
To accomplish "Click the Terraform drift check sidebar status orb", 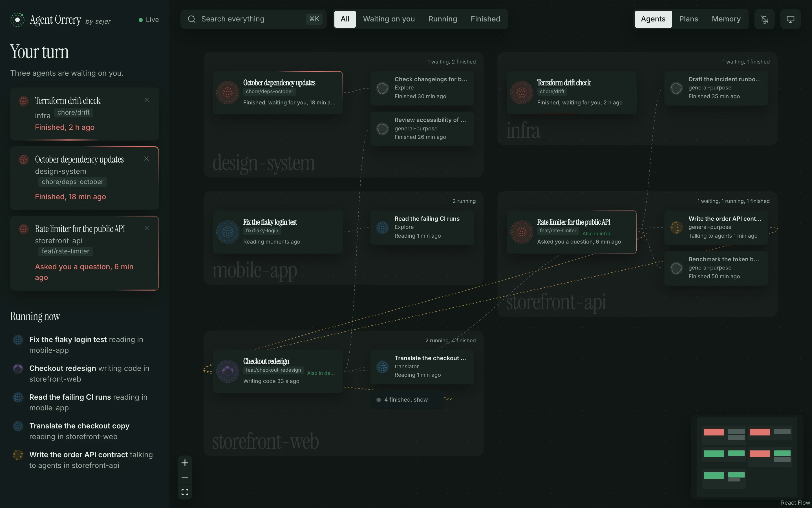I will pyautogui.click(x=24, y=101).
